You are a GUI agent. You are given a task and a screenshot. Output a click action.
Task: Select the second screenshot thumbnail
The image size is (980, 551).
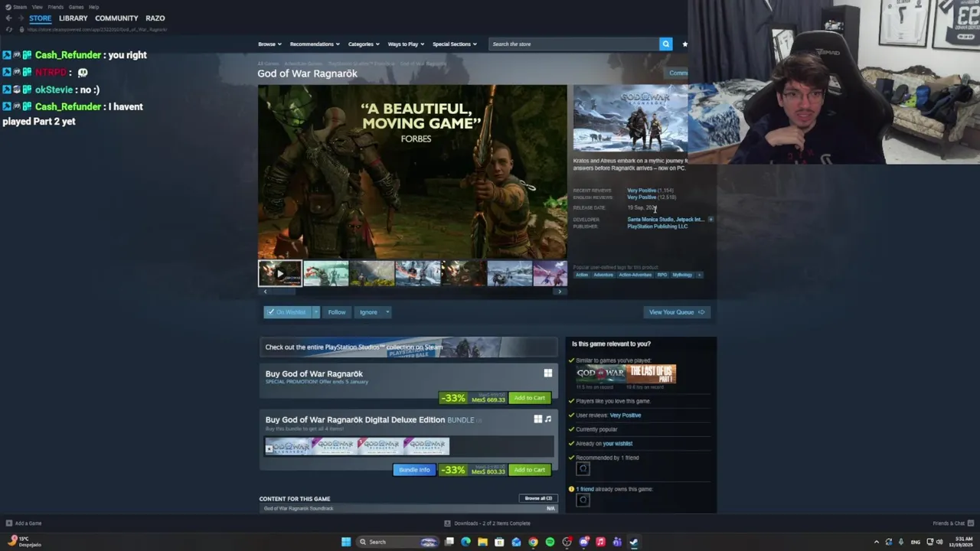coord(325,273)
